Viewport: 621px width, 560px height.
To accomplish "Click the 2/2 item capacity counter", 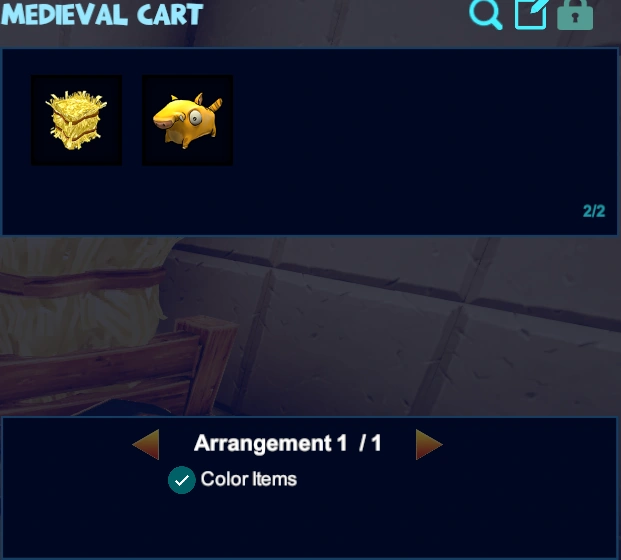I will 594,211.
